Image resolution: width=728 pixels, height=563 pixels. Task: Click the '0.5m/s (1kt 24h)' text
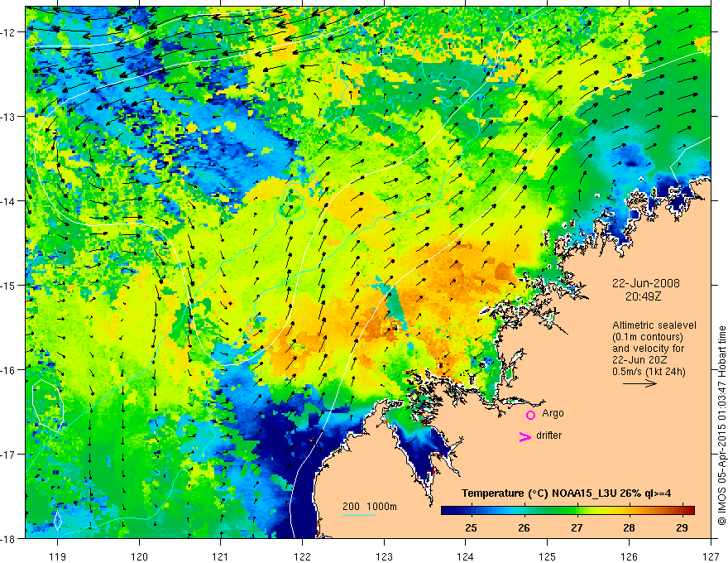[x=649, y=372]
